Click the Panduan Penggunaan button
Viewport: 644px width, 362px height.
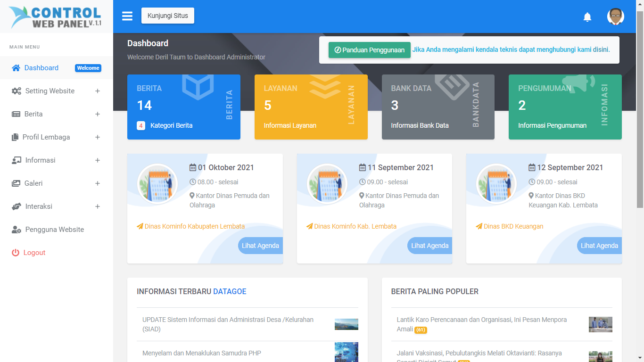(x=369, y=49)
